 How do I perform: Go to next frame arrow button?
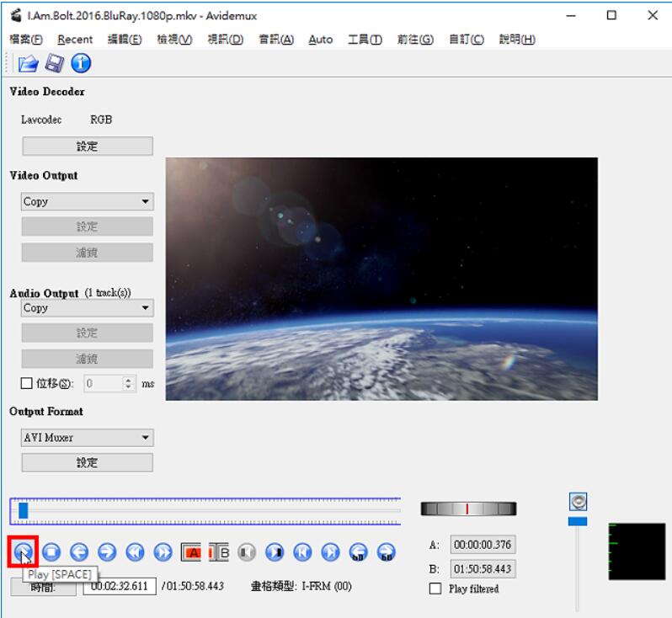[107, 552]
